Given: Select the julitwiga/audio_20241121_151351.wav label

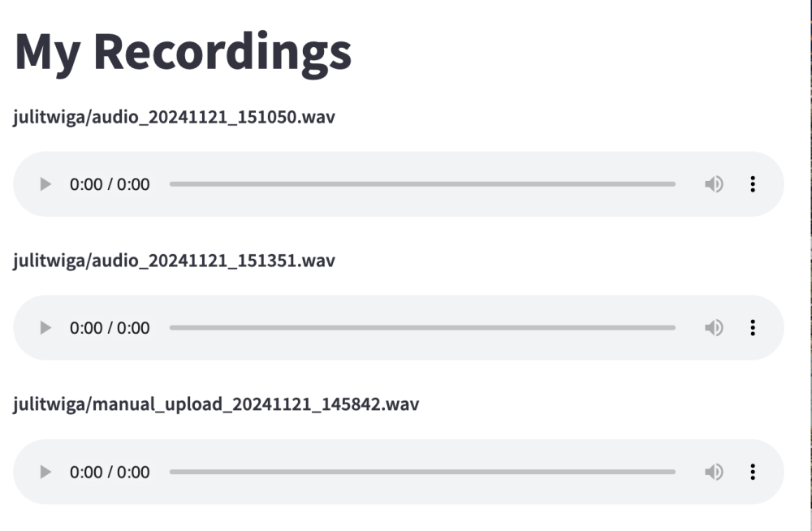Looking at the screenshot, I should click(x=175, y=261).
